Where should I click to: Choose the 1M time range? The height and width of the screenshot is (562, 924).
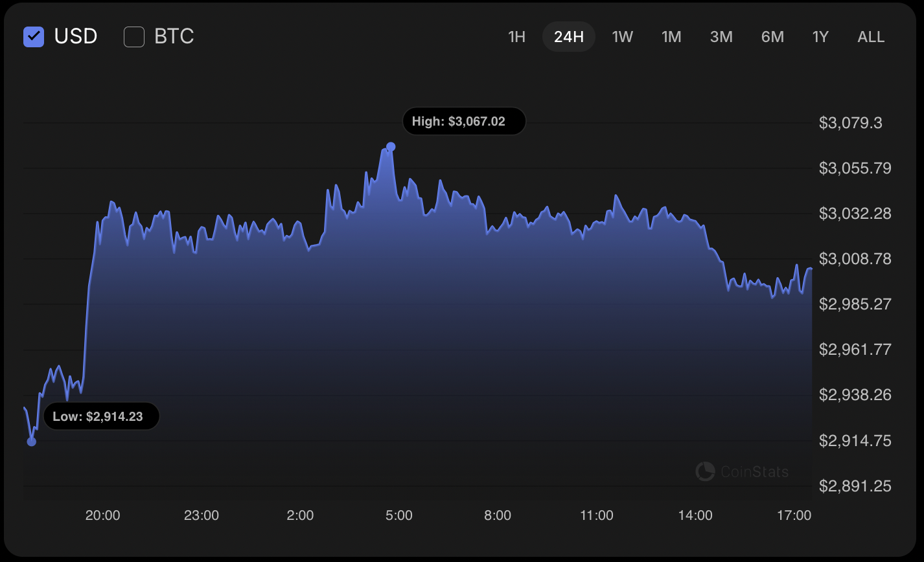[671, 37]
